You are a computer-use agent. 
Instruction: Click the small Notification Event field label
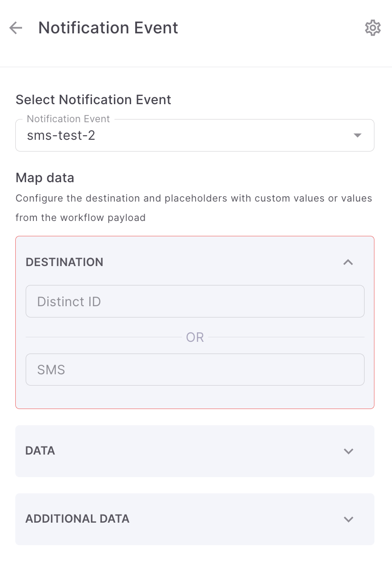point(68,119)
